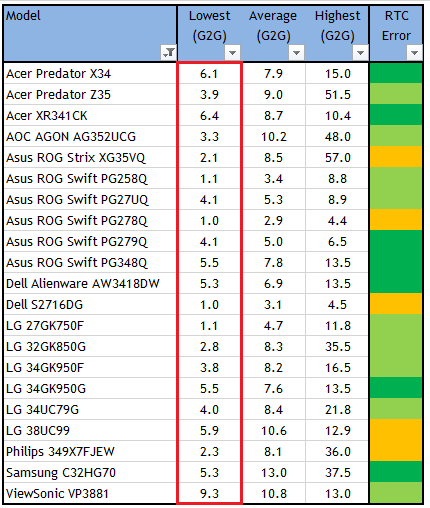
Task: Open the Lowest (G2G) filter dropdown
Action: pos(232,53)
